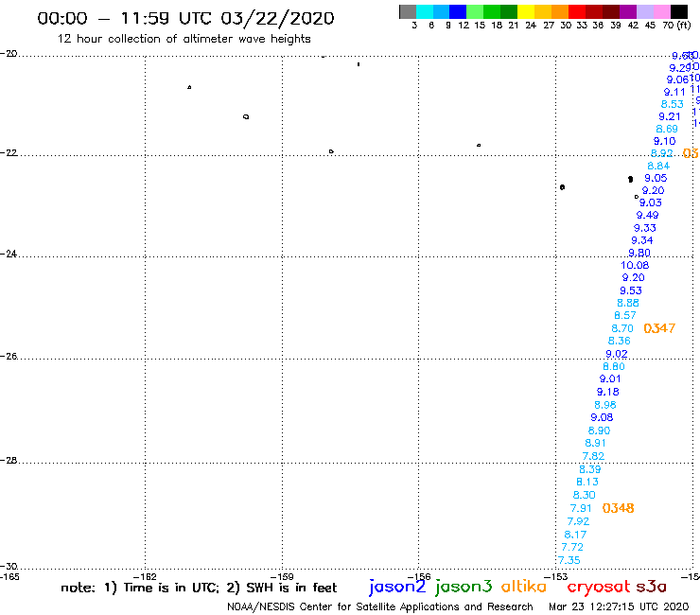Click the '9.02' wave height value
Screen dimensions: 700x615
pos(616,354)
